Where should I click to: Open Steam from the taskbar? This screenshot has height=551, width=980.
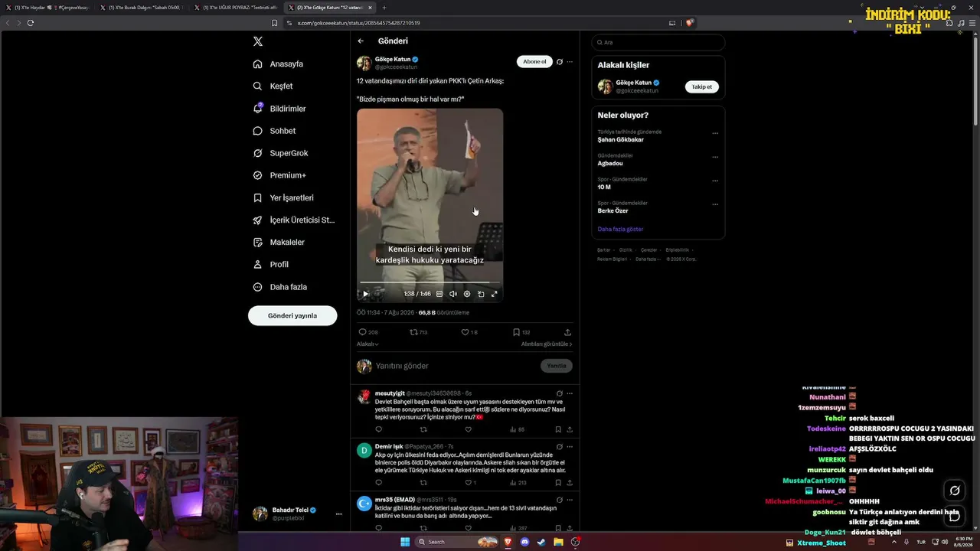pos(541,542)
